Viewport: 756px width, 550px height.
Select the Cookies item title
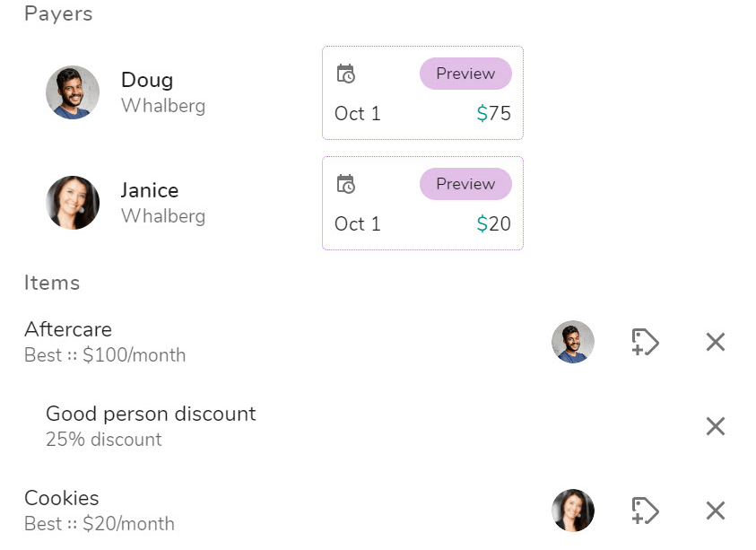click(62, 498)
